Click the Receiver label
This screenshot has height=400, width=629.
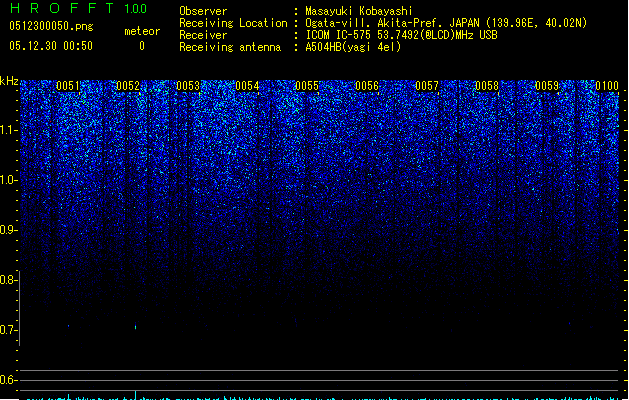[203, 35]
